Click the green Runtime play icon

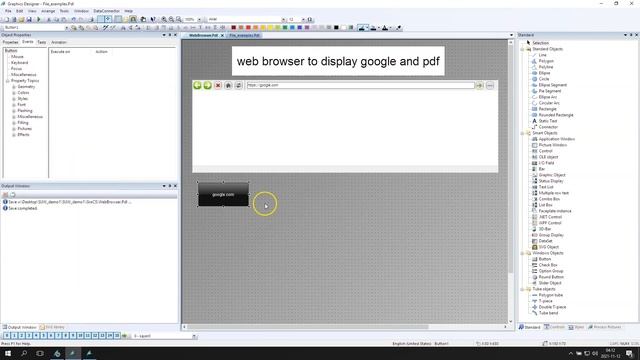[x=39, y=19]
